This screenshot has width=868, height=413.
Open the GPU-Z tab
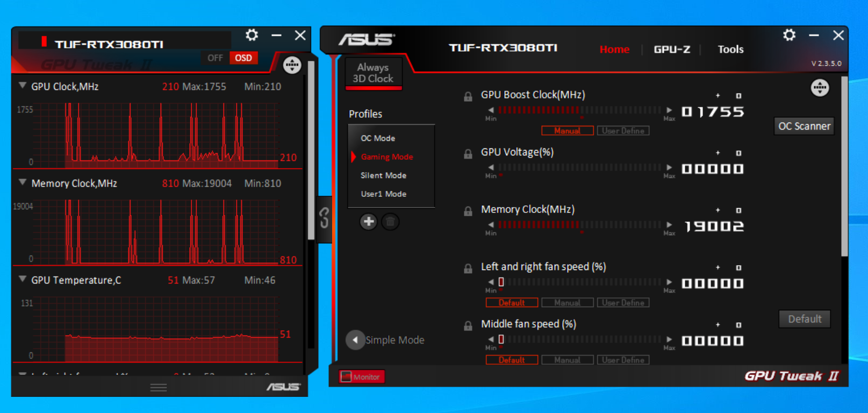tap(672, 49)
